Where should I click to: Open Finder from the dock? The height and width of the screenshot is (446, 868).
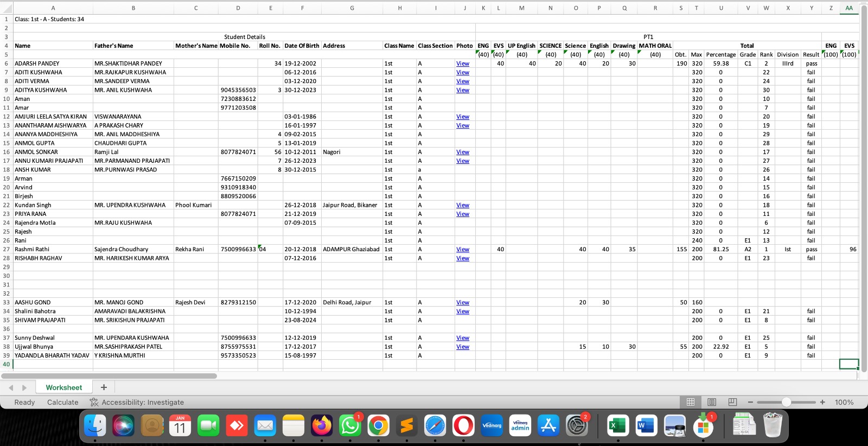(95, 426)
